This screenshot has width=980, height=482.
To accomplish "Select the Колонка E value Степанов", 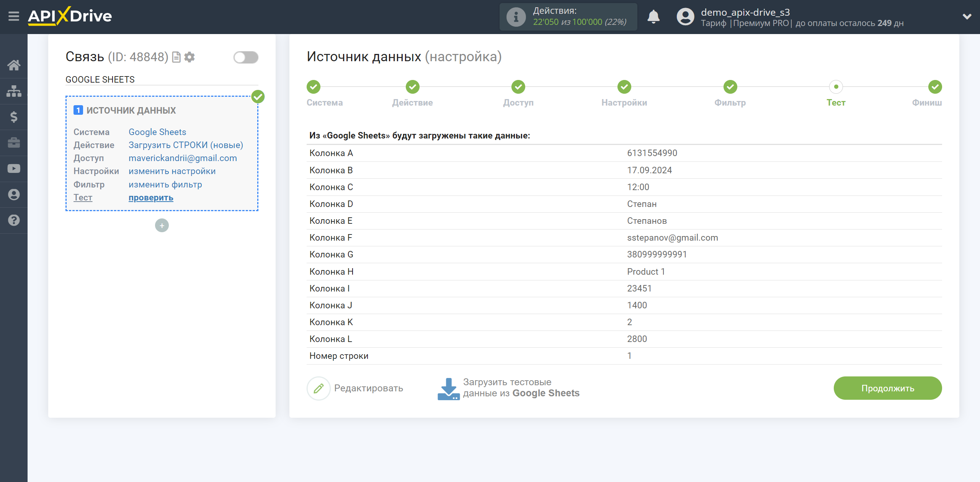I will pos(647,221).
